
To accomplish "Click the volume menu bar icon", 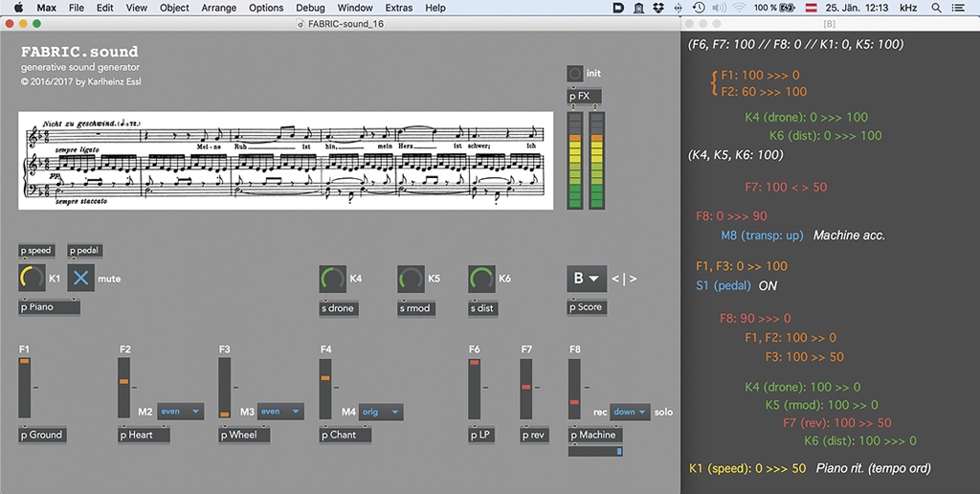I will [x=719, y=8].
